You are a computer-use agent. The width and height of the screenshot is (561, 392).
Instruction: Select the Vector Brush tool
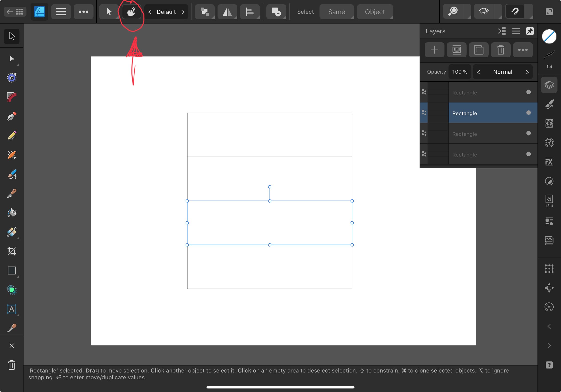point(12,174)
